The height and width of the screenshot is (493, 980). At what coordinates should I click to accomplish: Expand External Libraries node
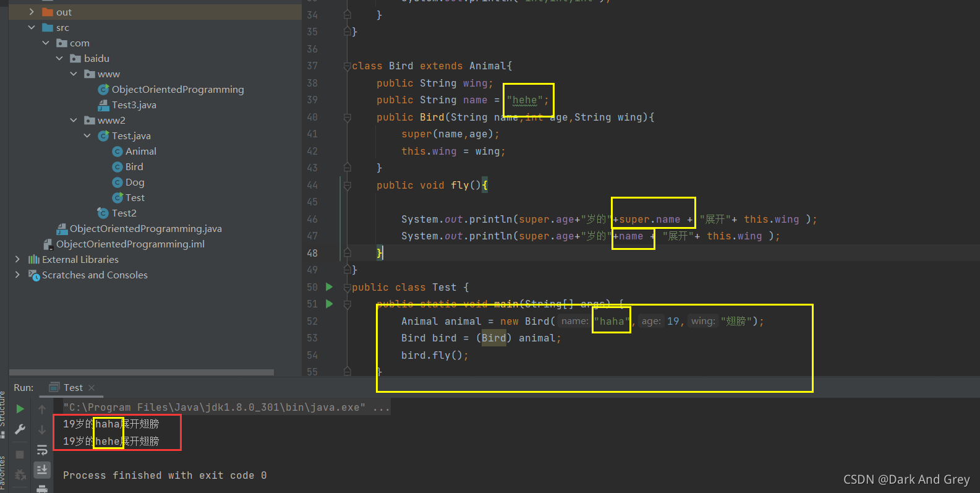pos(17,259)
